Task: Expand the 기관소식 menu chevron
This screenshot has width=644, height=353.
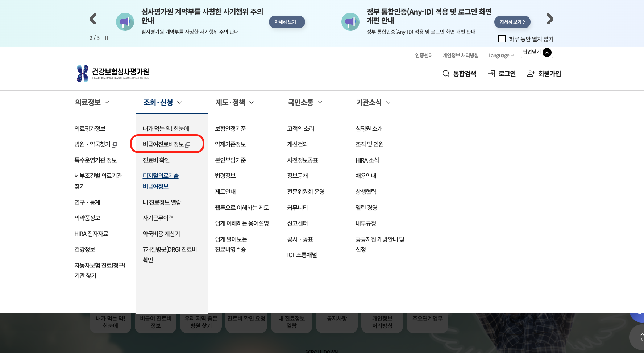Action: [x=388, y=103]
